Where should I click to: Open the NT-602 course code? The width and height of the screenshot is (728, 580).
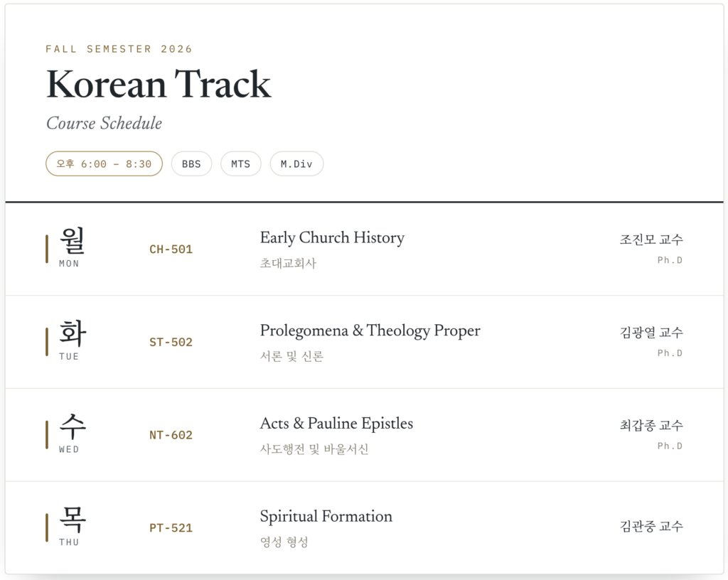click(171, 435)
